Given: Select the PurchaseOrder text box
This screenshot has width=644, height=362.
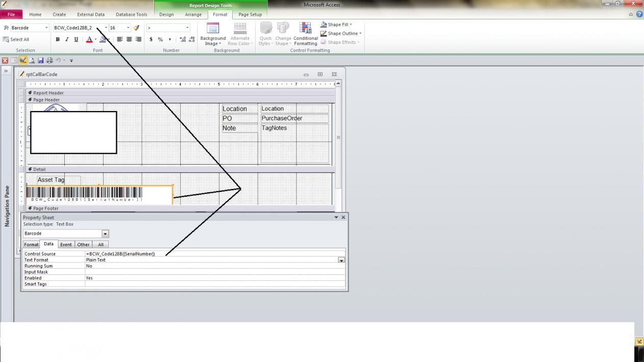Looking at the screenshot, I should 294,118.
